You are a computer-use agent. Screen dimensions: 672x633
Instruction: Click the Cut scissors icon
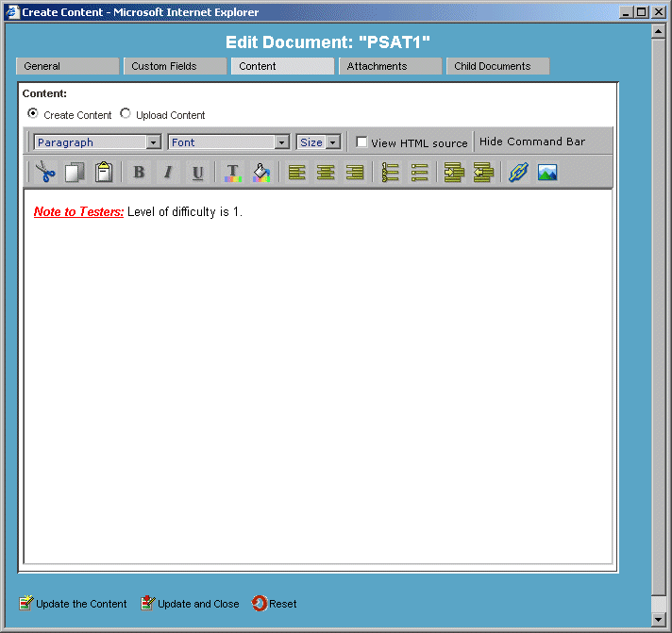coord(45,173)
